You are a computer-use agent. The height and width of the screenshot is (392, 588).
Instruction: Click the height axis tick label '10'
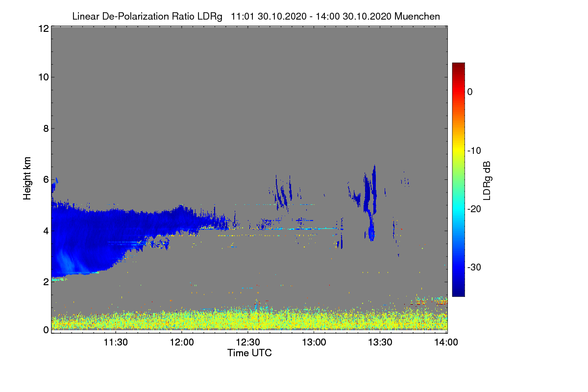pos(43,77)
